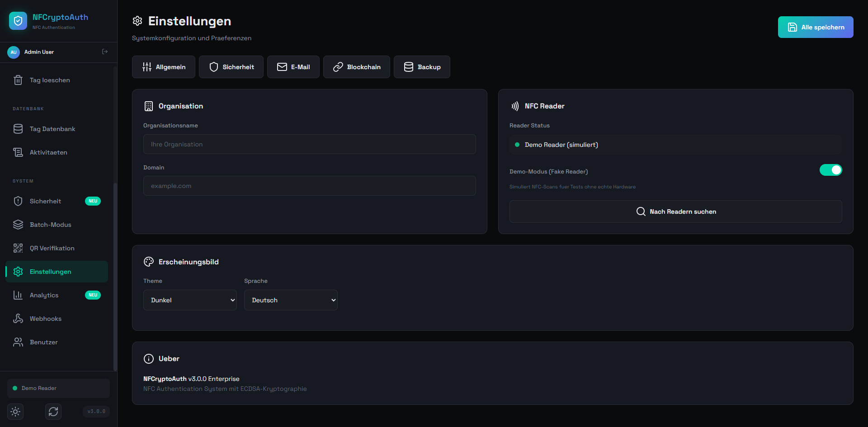
Task: Open QR Verifikation from sidebar
Action: (52, 248)
